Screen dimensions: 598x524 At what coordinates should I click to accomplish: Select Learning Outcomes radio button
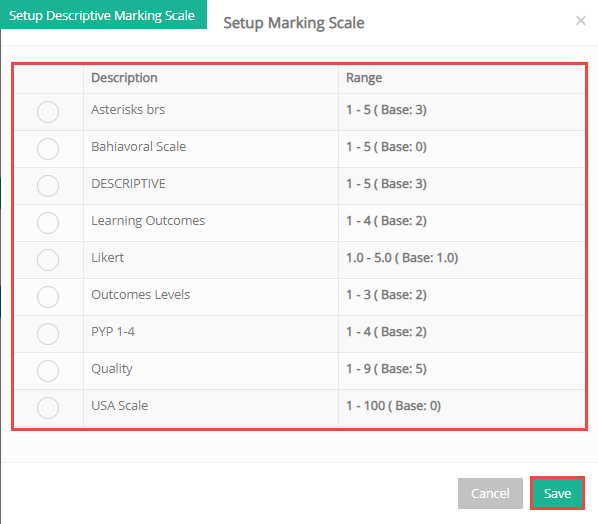(x=48, y=223)
